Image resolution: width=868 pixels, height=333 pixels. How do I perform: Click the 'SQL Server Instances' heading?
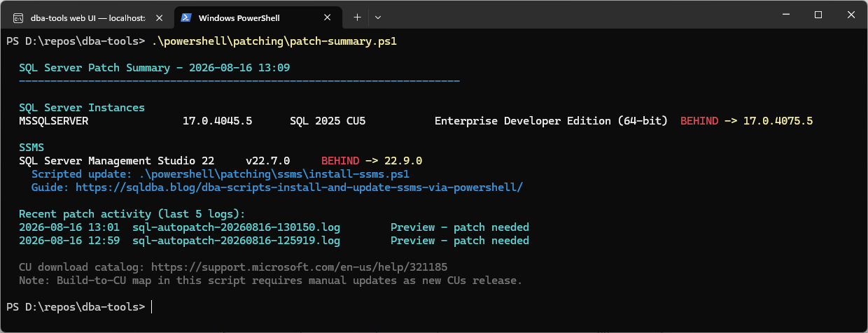click(x=82, y=108)
